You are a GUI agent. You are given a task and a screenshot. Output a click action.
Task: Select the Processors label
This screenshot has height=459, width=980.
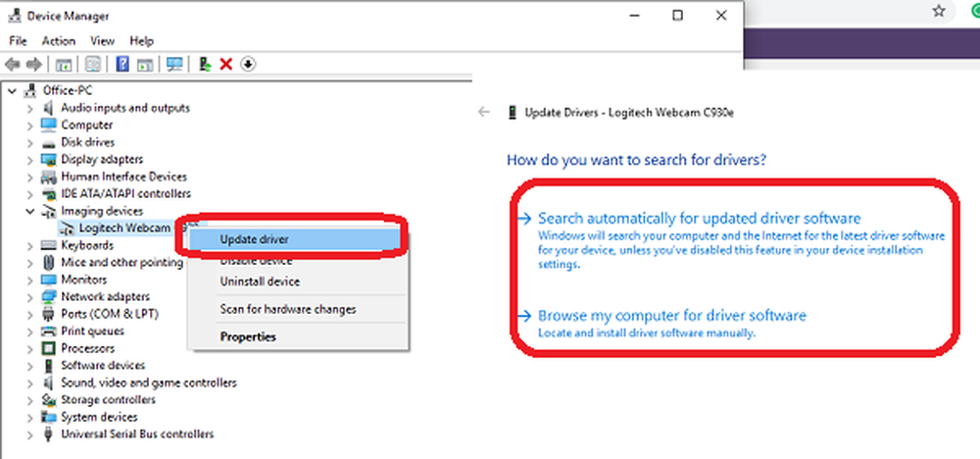[x=87, y=348]
